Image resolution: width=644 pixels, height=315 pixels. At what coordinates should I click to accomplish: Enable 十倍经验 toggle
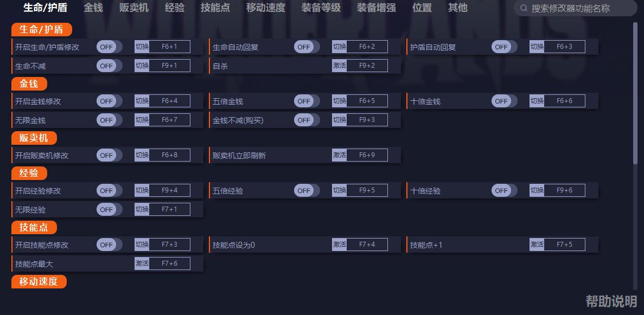[x=503, y=191]
